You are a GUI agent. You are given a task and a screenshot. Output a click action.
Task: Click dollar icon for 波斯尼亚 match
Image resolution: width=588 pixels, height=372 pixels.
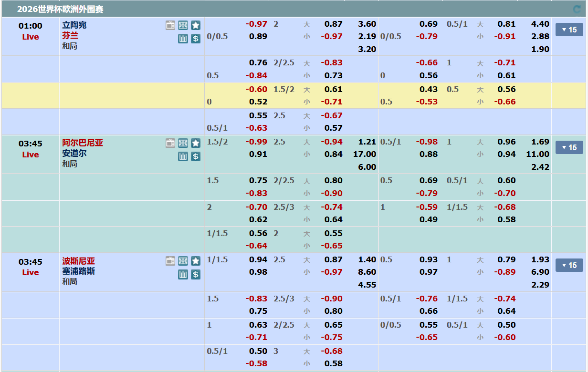(195, 274)
